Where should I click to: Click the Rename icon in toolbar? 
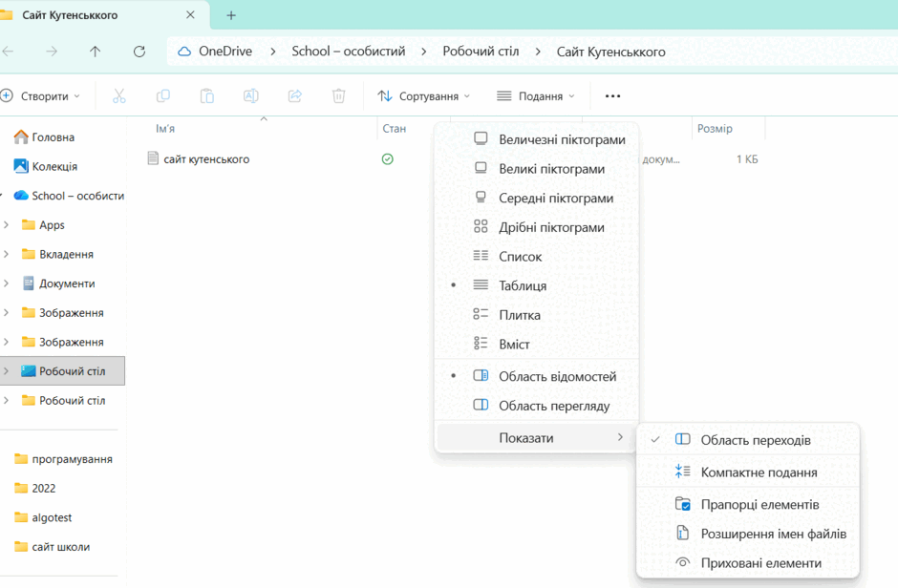pyautogui.click(x=251, y=96)
